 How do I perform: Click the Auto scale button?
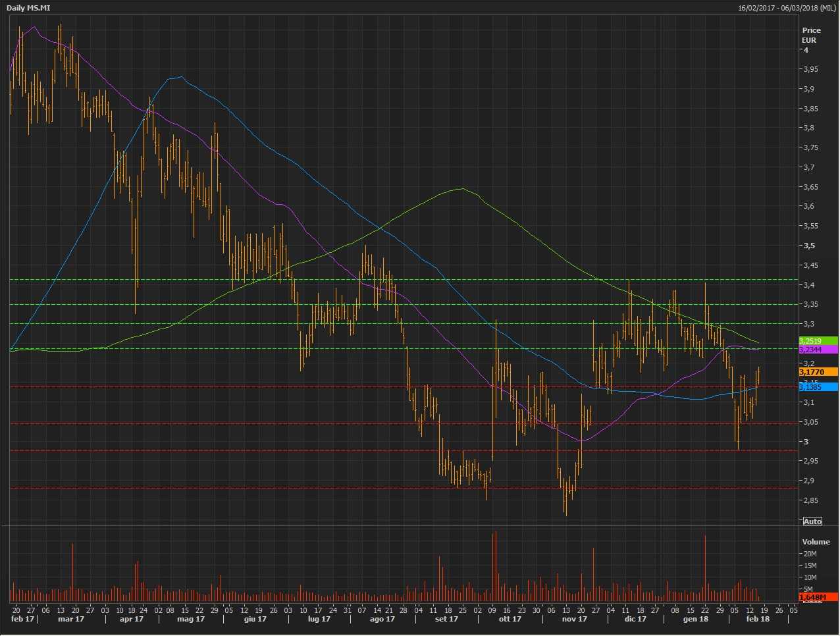[812, 521]
